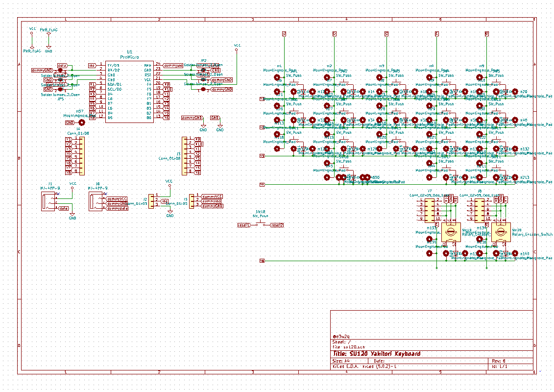Click the X1 label on J4 connector
This screenshot has height=392, width=554.
tap(69, 139)
